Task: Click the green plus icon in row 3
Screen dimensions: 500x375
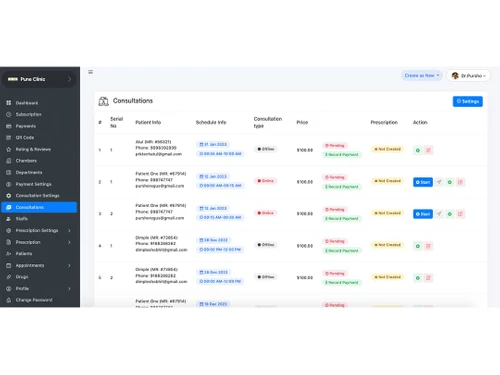Action: pyautogui.click(x=450, y=214)
